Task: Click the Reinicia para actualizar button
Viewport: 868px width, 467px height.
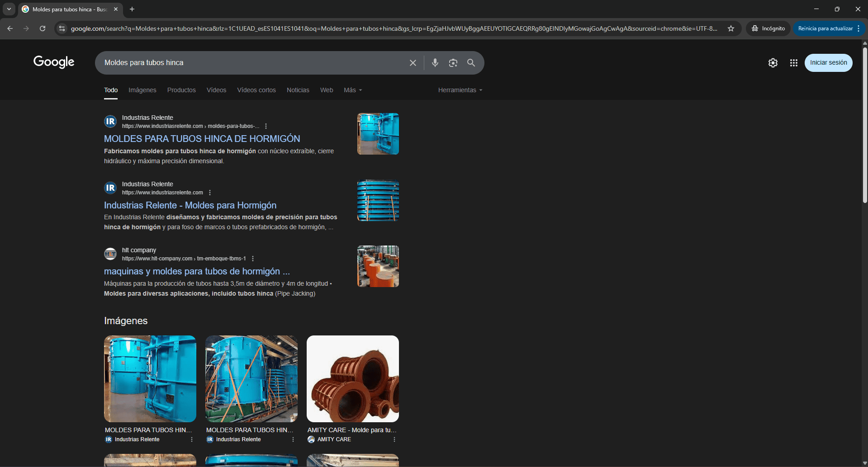Action: tap(825, 28)
